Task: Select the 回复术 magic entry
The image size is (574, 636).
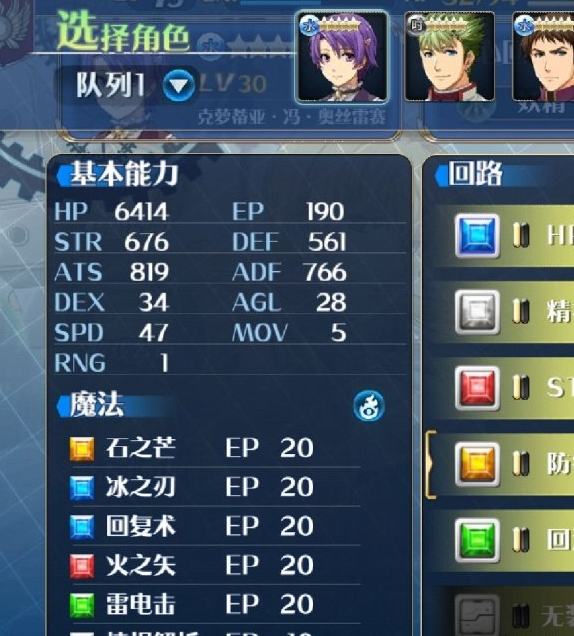Action: click(x=215, y=526)
